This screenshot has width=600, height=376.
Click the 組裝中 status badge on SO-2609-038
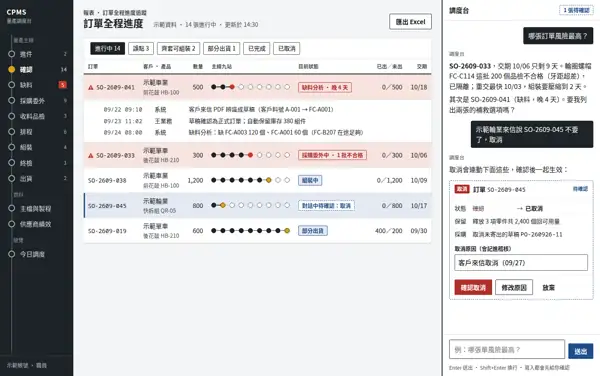(x=310, y=180)
